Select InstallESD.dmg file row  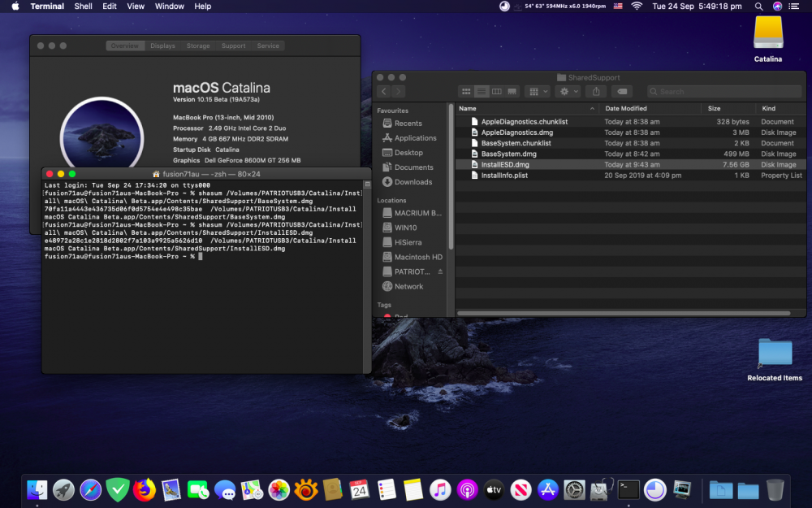pos(630,165)
